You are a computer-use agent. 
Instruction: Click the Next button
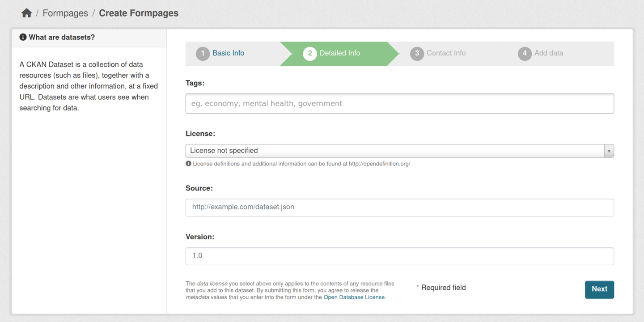599,289
